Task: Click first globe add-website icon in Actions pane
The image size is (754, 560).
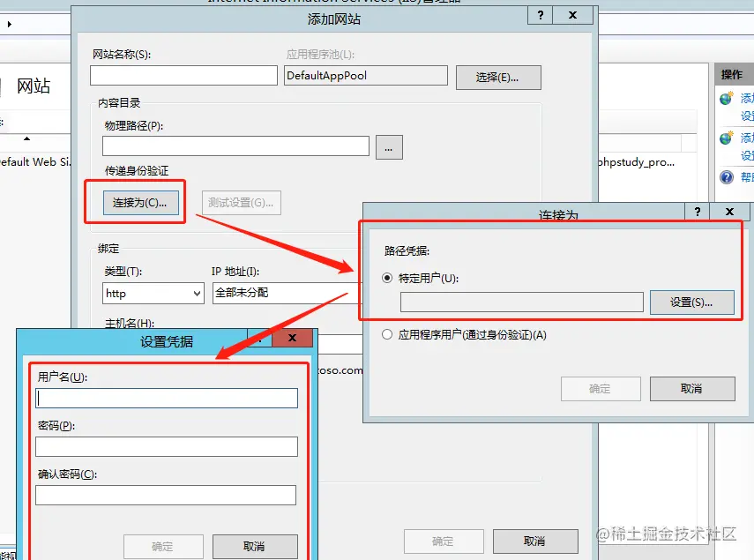Action: pos(727,99)
